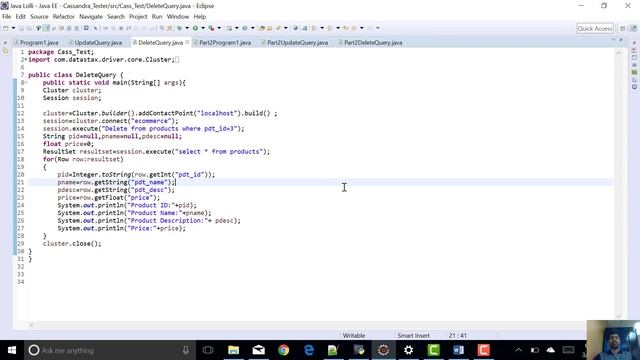The image size is (640, 360).
Task: Open Google Chrome from the taskbar
Action: pyautogui.click(x=284, y=350)
